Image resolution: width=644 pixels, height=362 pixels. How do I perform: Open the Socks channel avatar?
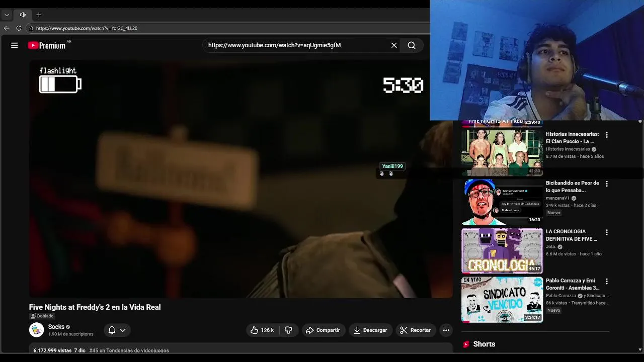pos(37,330)
